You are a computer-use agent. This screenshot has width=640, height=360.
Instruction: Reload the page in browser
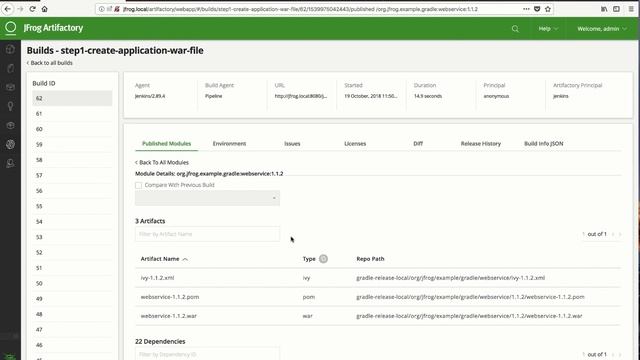click(32, 9)
